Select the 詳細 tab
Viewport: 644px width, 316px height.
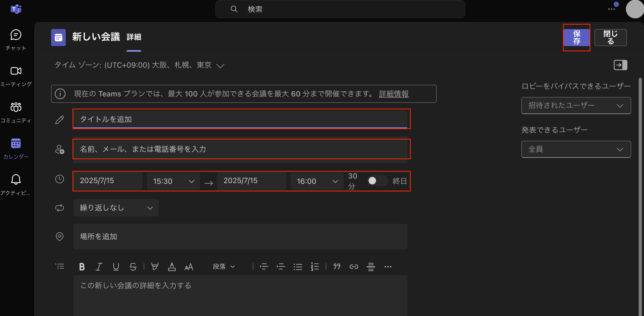coord(134,37)
